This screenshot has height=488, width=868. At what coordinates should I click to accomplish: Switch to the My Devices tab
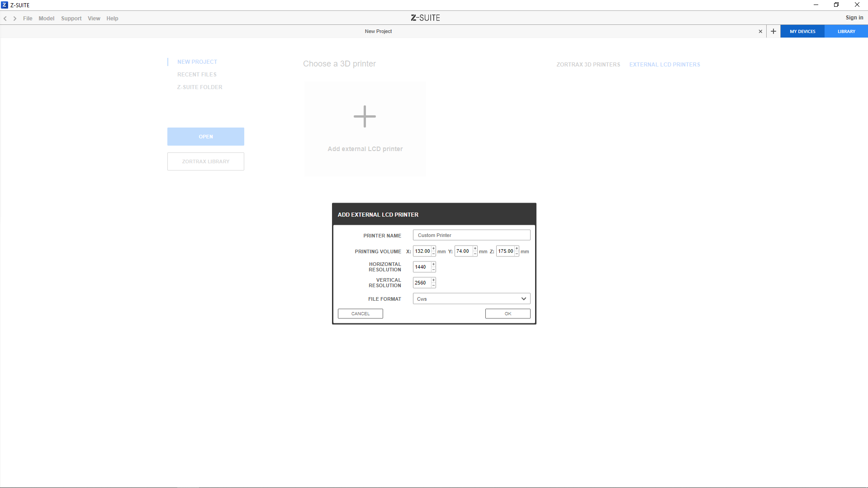coord(802,32)
